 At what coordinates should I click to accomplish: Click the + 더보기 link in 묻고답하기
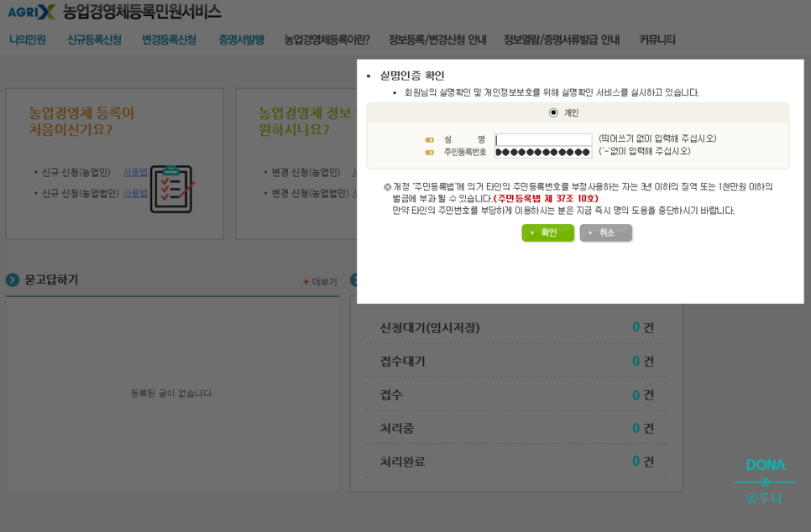click(x=321, y=282)
